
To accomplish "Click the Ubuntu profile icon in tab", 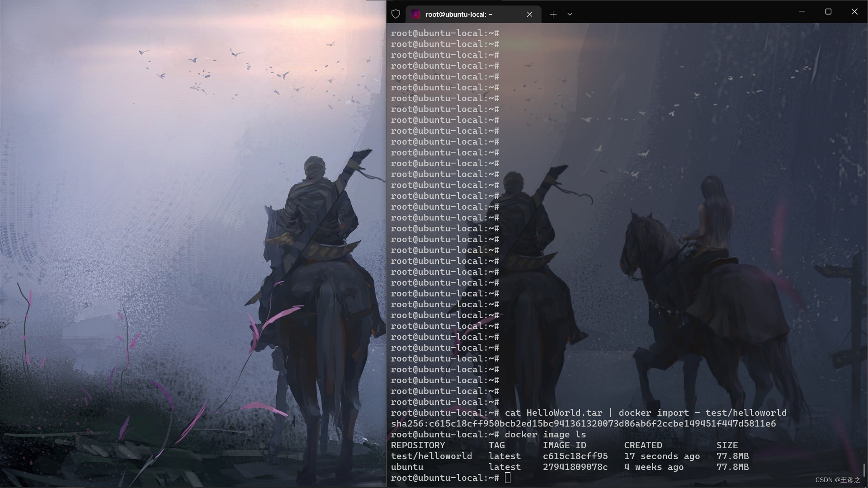I will pos(415,14).
